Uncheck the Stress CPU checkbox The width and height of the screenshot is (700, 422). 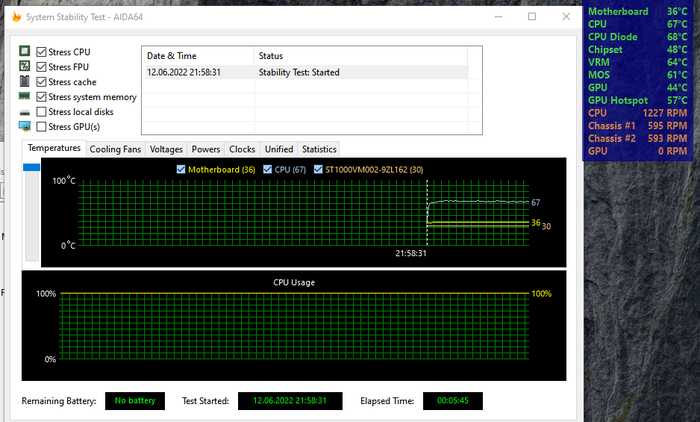point(41,52)
